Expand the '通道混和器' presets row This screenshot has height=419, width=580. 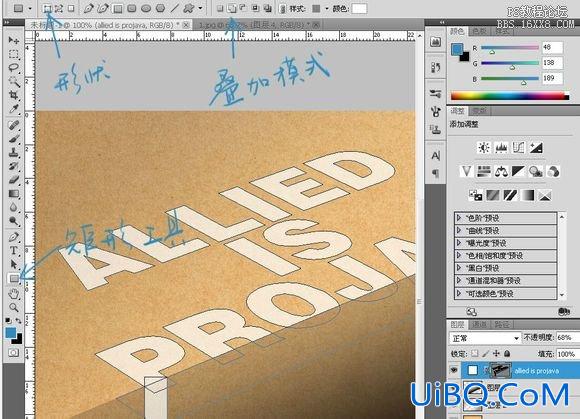459,280
